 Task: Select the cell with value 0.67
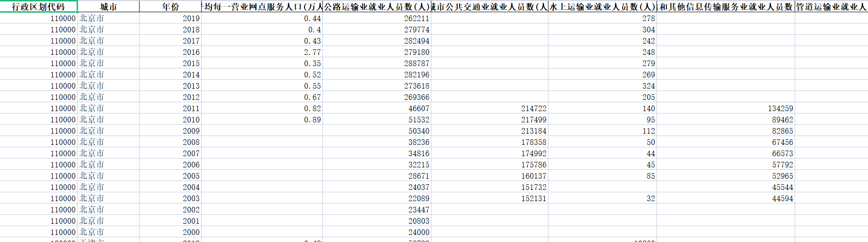click(x=262, y=97)
